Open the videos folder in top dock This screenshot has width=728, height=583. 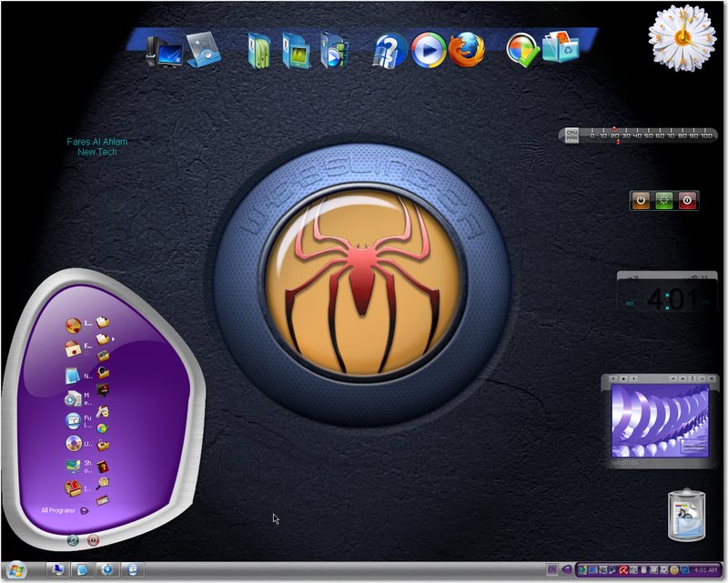(x=334, y=51)
